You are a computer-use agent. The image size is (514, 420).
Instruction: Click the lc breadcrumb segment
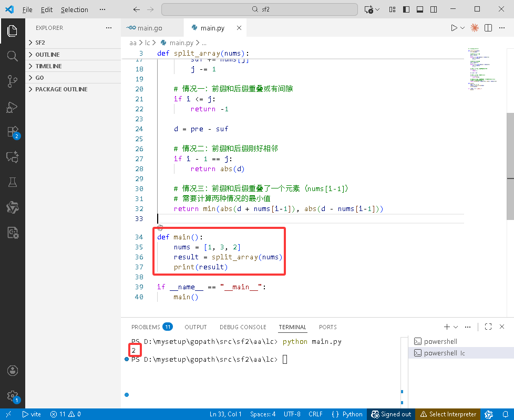[148, 43]
